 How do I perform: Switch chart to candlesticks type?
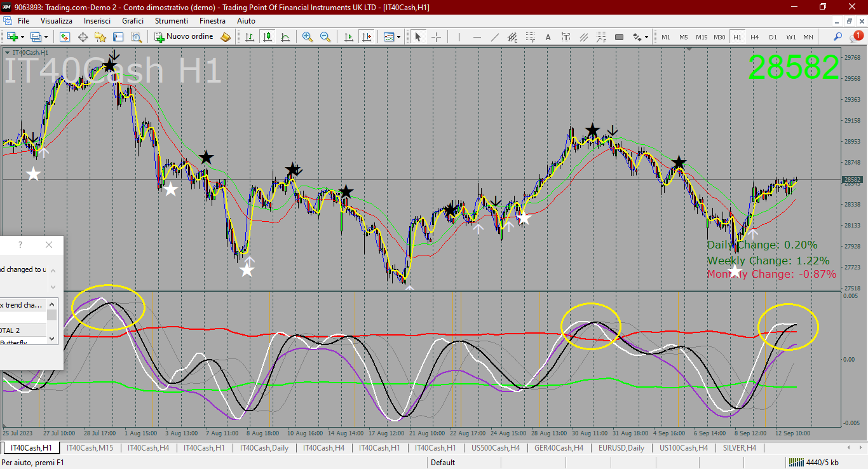pos(268,37)
